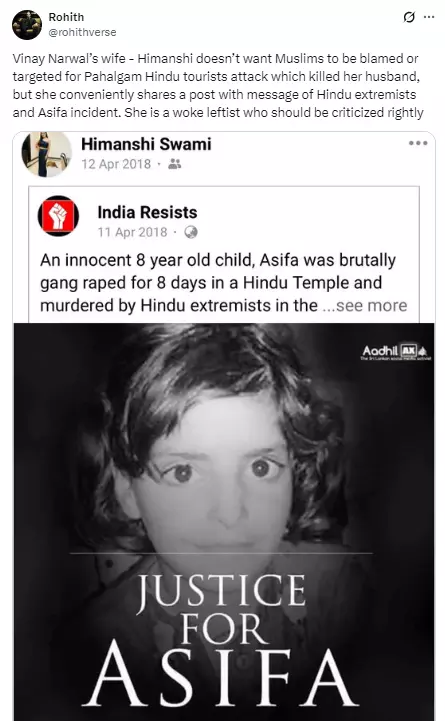The width and height of the screenshot is (445, 721).
Task: Open the black-and-white Asifa photo
Action: click(223, 522)
